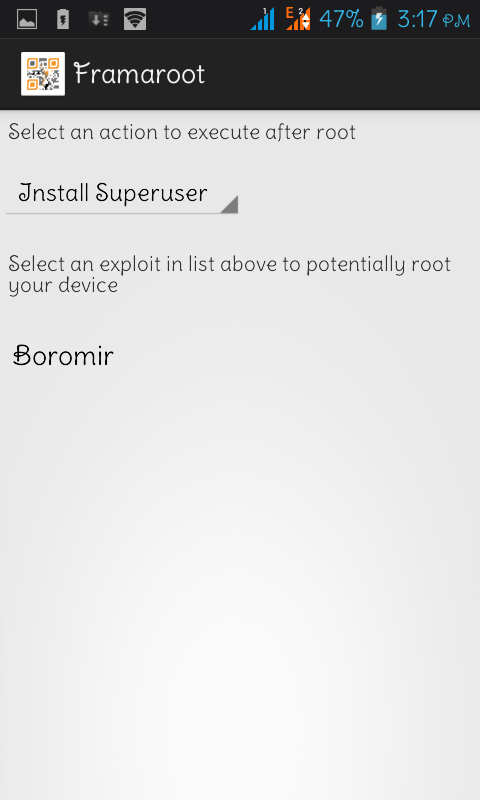Tap the Framaroot title text

(x=139, y=74)
